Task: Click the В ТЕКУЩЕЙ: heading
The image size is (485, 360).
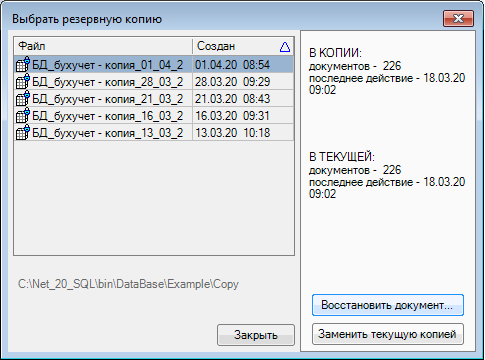Action: (342, 157)
